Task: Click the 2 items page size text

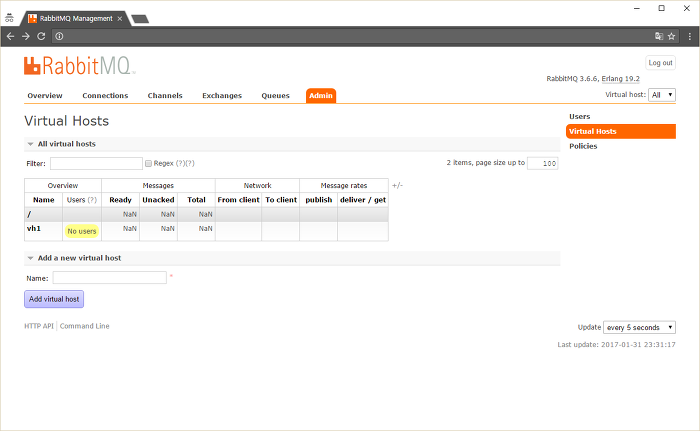Action: [x=486, y=163]
